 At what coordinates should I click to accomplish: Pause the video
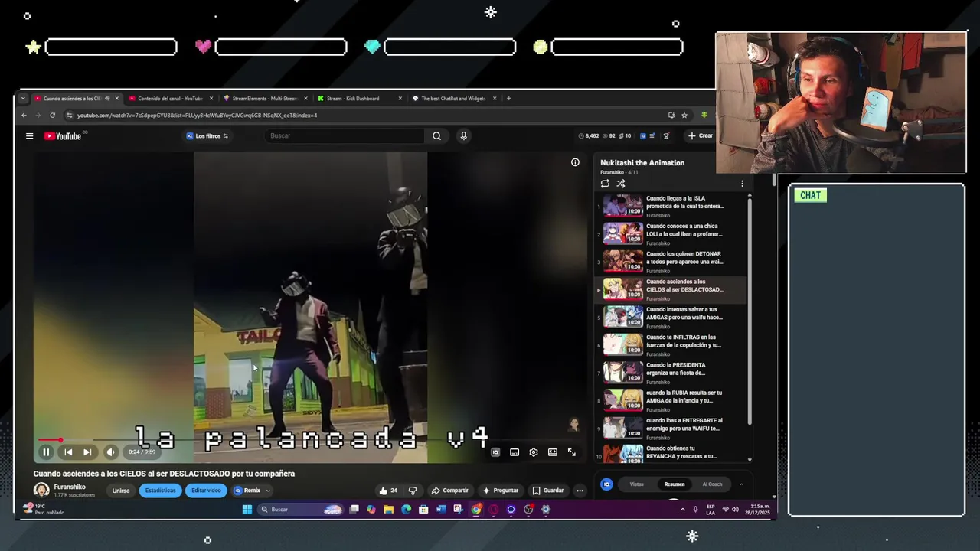pyautogui.click(x=46, y=452)
